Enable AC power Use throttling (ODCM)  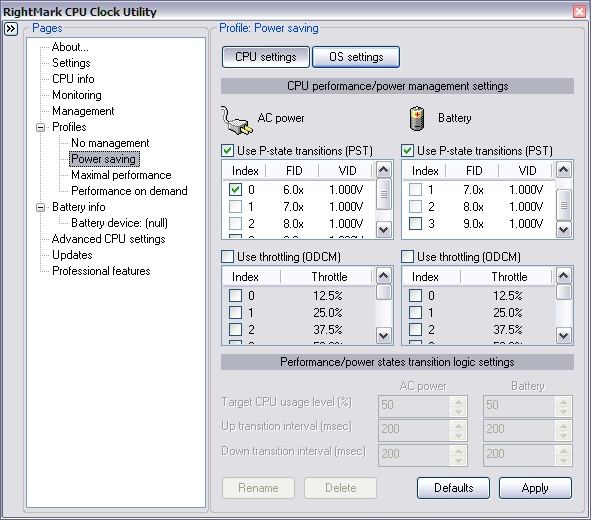coord(228,257)
